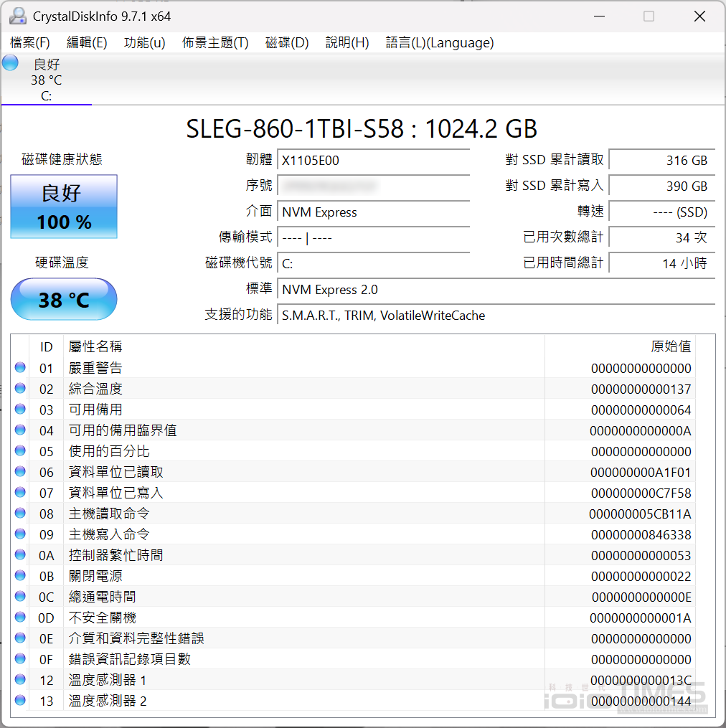Click status orb for ID 06 資料單位已讀取

(20, 472)
